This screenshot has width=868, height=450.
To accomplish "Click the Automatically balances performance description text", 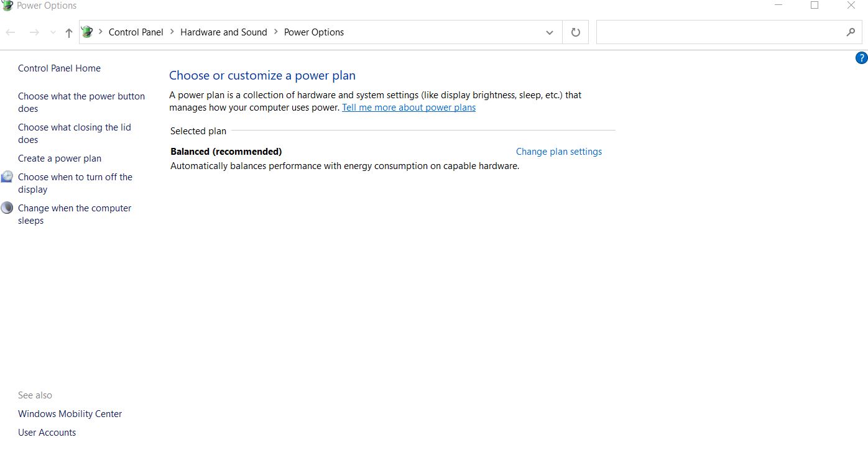I will click(x=344, y=166).
